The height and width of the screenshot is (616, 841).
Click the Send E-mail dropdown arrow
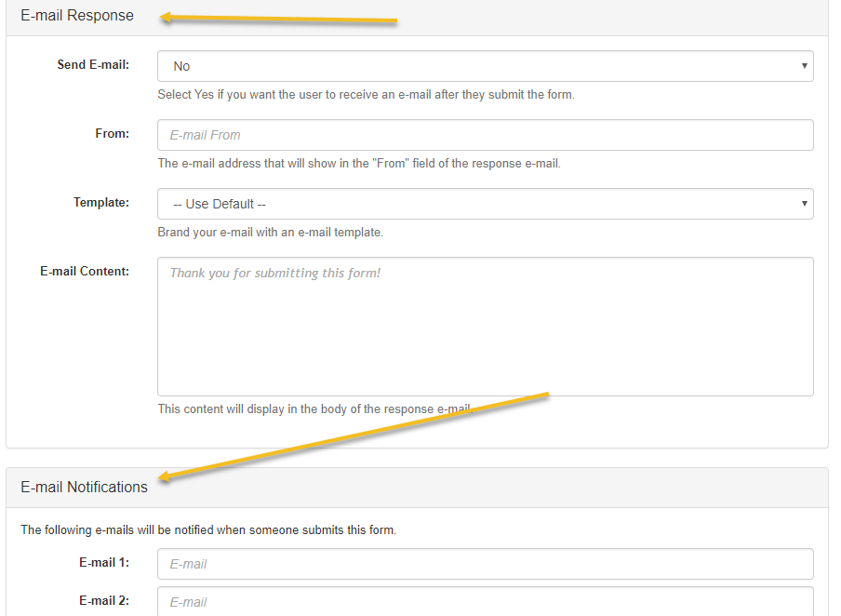804,66
